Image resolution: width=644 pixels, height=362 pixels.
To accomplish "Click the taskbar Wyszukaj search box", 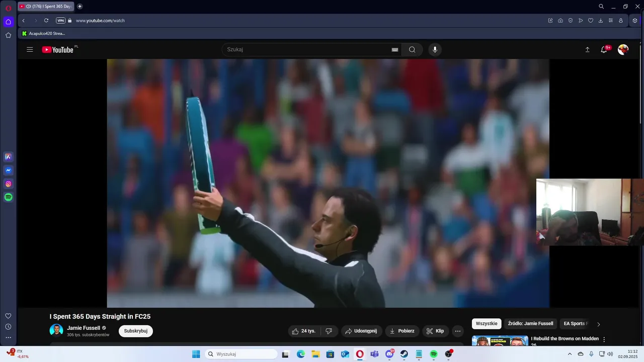I will tap(242, 354).
